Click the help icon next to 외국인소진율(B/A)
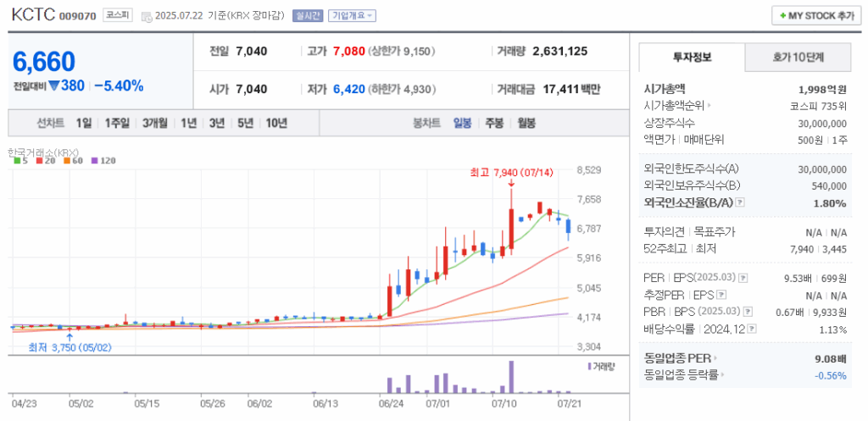 (740, 203)
